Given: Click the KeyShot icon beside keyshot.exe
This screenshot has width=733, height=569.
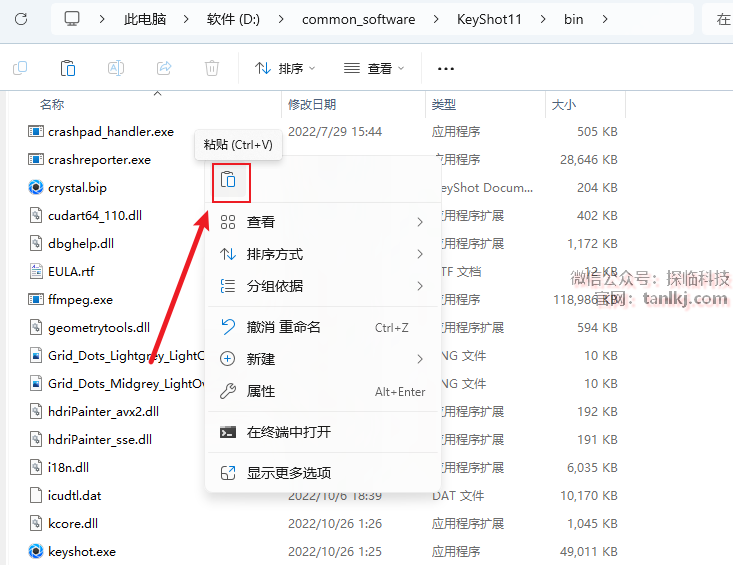Looking at the screenshot, I should click(x=36, y=552).
